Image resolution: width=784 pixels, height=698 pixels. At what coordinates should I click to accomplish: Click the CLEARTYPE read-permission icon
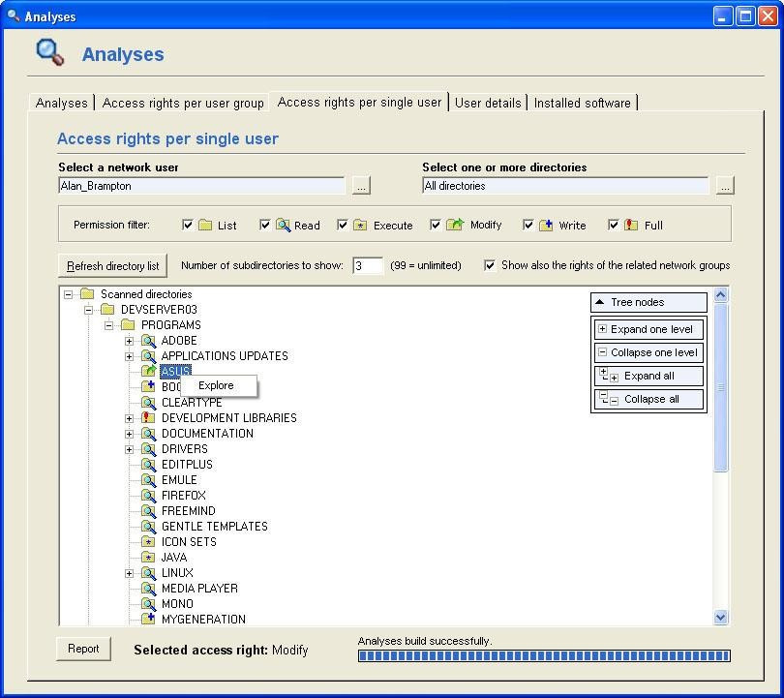[x=148, y=403]
